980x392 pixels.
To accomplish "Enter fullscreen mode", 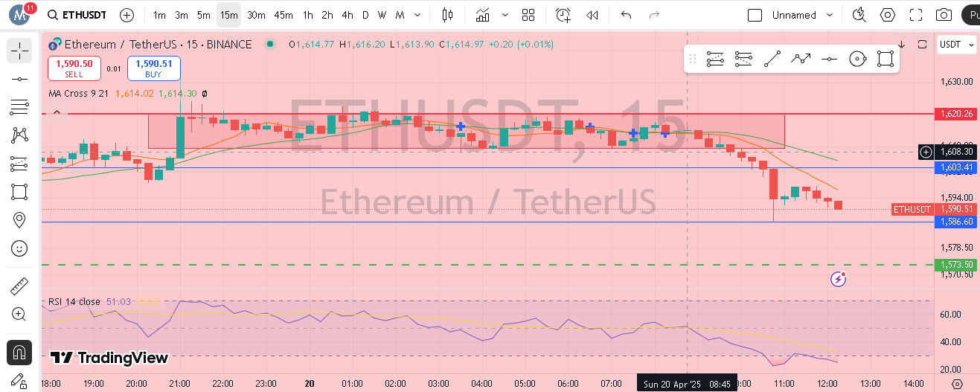I will (x=916, y=15).
